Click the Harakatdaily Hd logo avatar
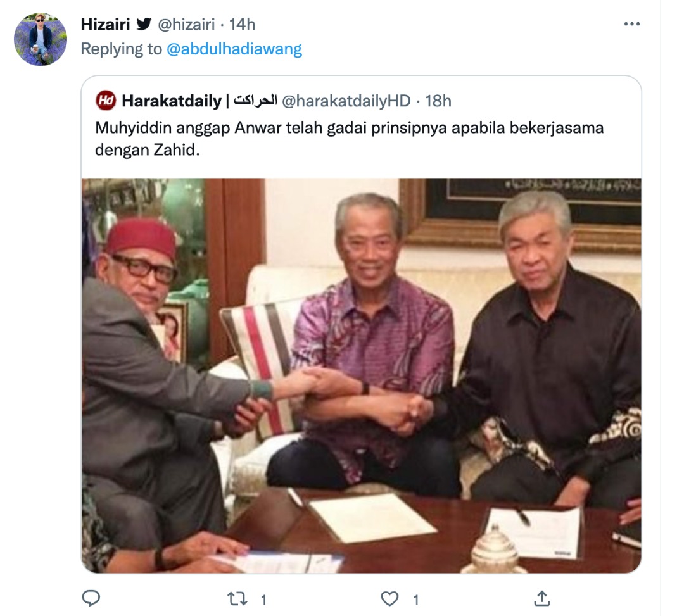684x616 pixels. coord(106,101)
